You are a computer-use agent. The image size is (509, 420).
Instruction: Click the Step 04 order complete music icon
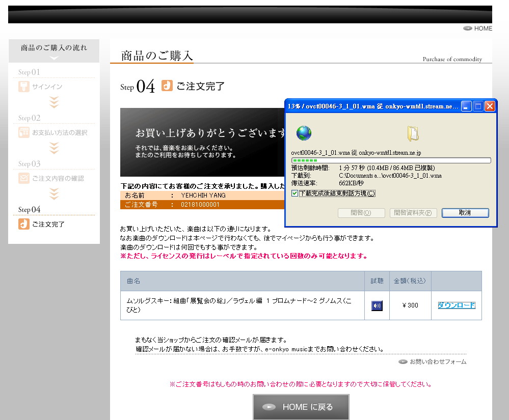[x=24, y=224]
